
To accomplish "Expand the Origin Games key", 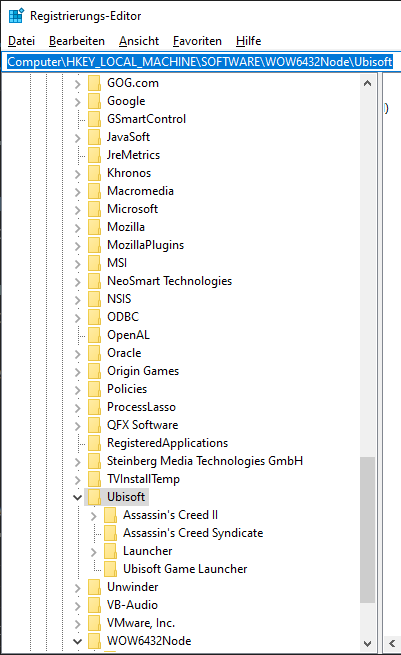I will pyautogui.click(x=78, y=372).
